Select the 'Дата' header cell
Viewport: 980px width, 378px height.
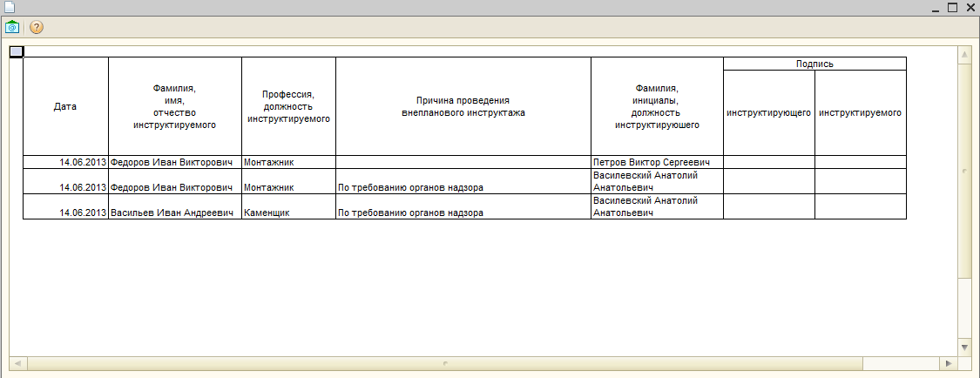65,106
